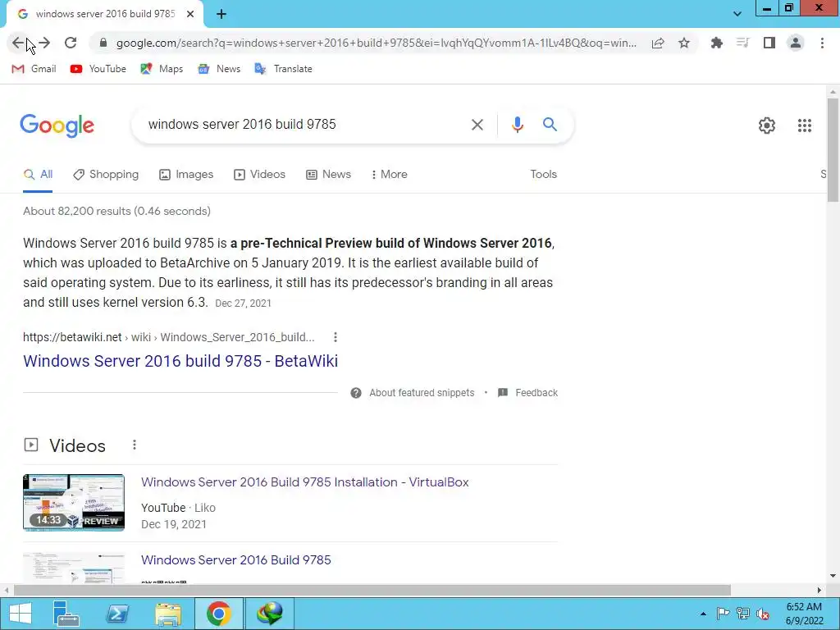Open Gmail bookmark
840x630 pixels.
[x=34, y=69]
